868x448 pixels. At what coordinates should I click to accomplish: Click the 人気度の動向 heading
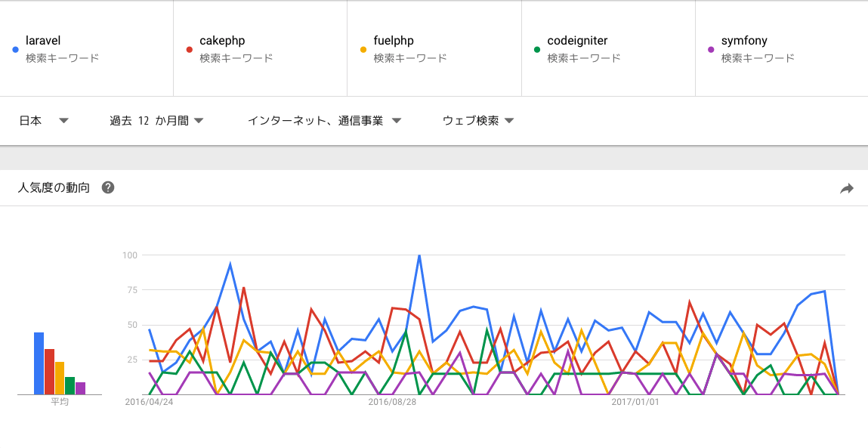(53, 187)
